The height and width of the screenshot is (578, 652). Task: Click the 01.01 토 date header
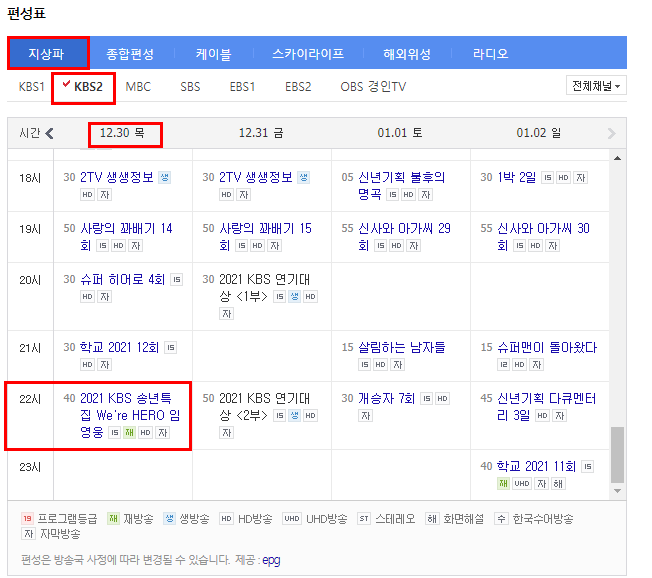point(400,133)
